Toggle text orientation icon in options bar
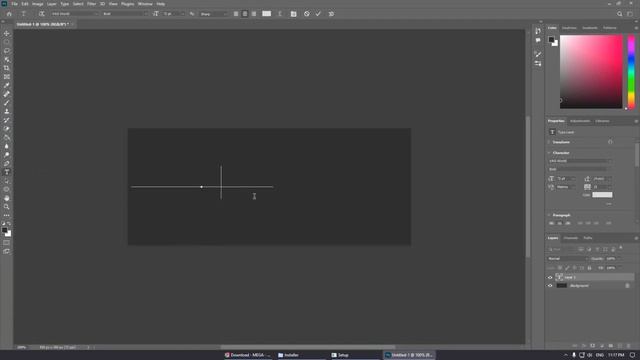640x360 pixels. click(x=41, y=14)
